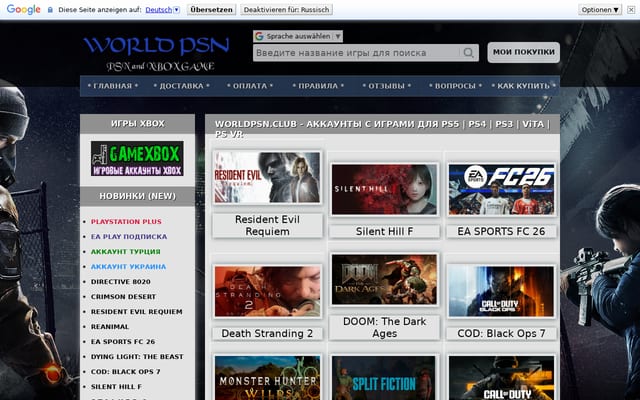Open SILENT HILL F sidebar link
The height and width of the screenshot is (400, 640).
[x=116, y=387]
